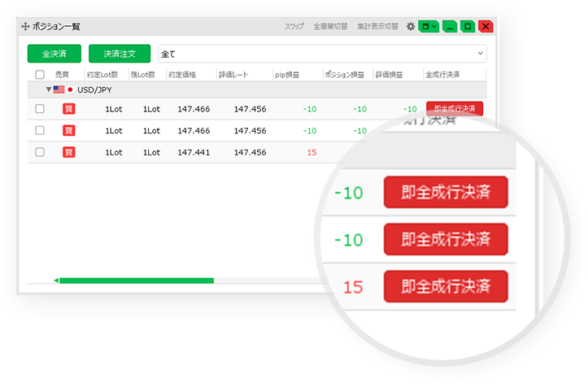Collapse the USD/JPY group triangle
Screen dimensions: 588x383
(48, 89)
